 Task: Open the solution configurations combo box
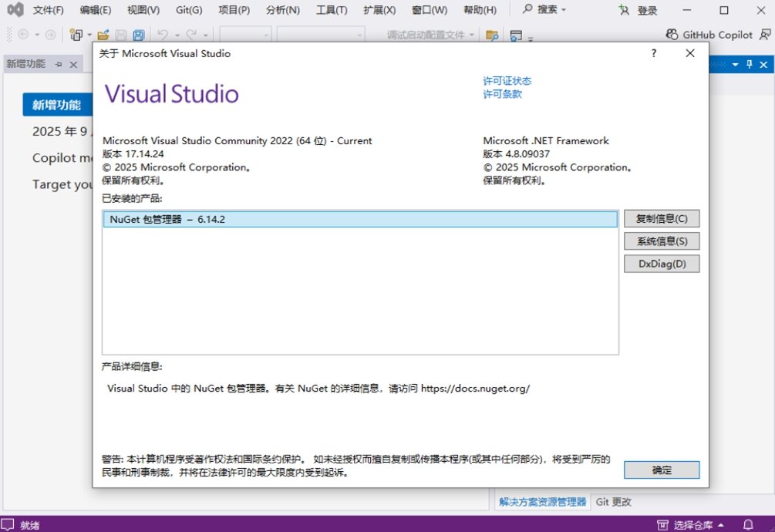pyautogui.click(x=246, y=35)
